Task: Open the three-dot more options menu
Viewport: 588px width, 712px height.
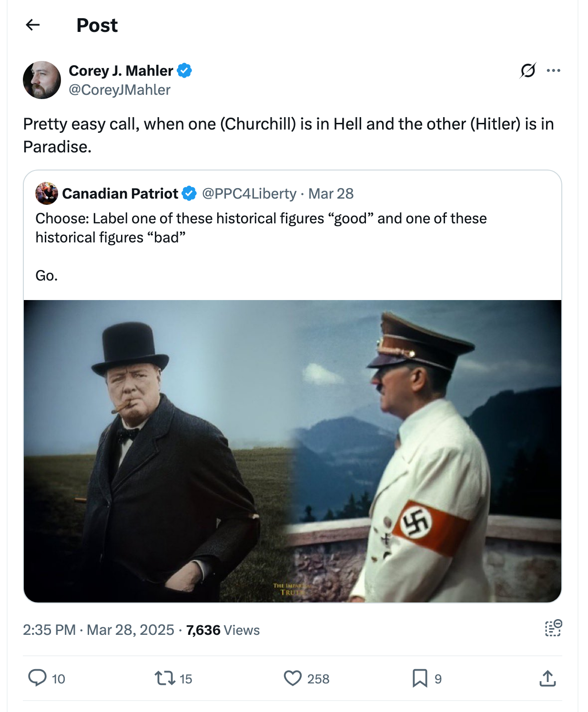Action: click(x=553, y=70)
